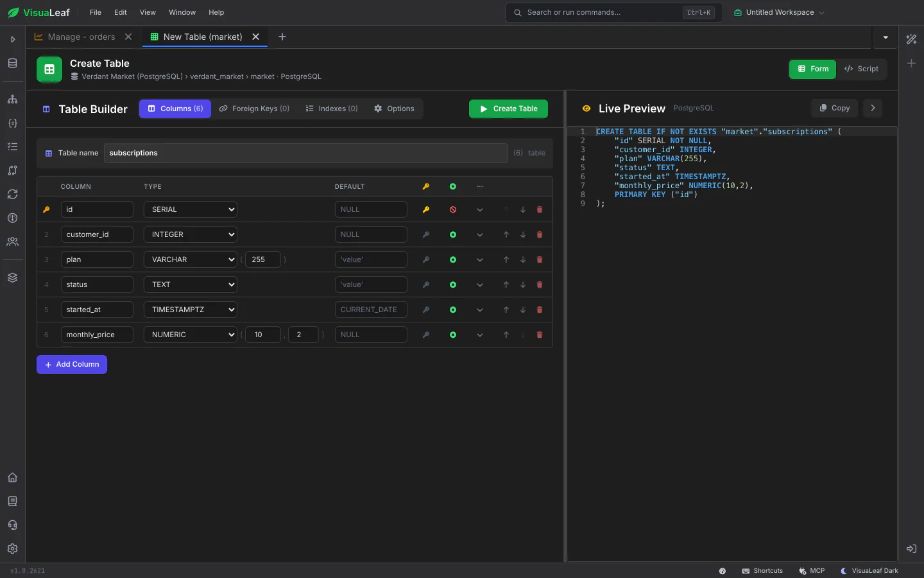Open the NUMERIC type dropdown
This screenshot has height=578, width=924.
coord(191,335)
